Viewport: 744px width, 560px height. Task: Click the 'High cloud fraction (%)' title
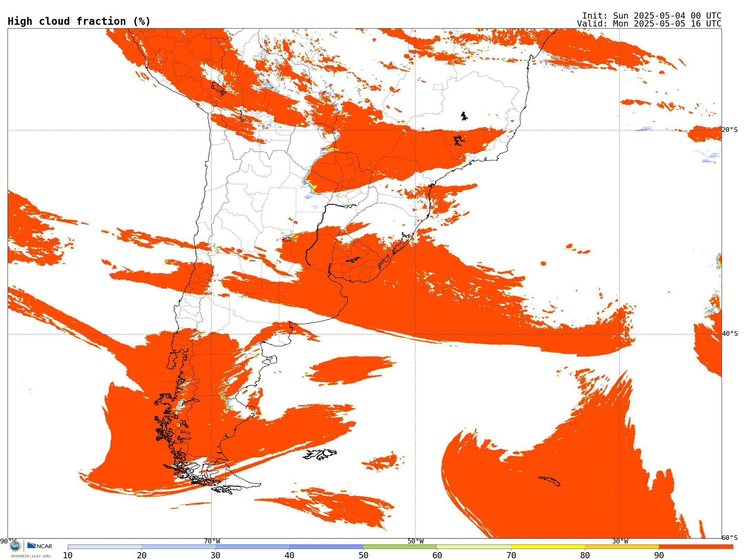[x=79, y=21]
